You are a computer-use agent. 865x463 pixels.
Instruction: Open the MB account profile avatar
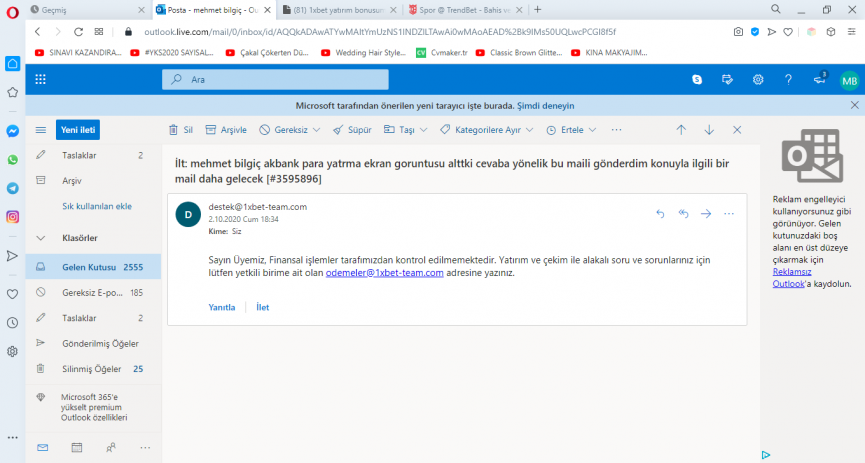point(850,81)
